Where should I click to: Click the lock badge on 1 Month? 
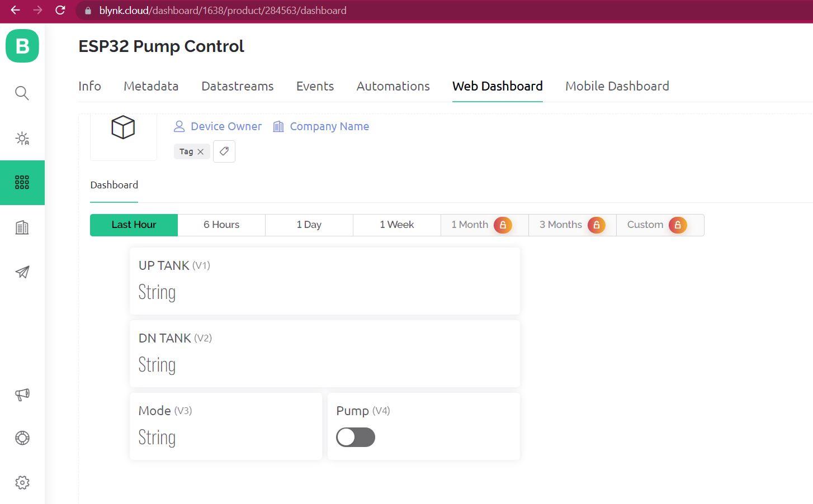(503, 225)
